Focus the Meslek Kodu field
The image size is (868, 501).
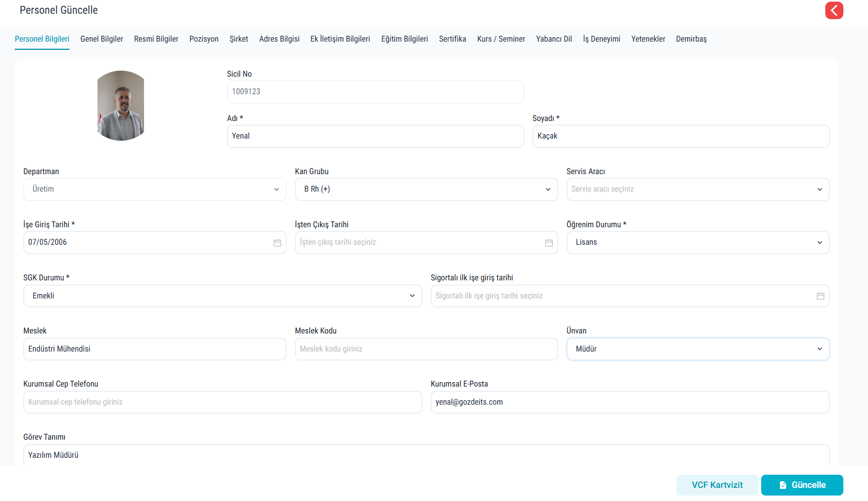(426, 349)
